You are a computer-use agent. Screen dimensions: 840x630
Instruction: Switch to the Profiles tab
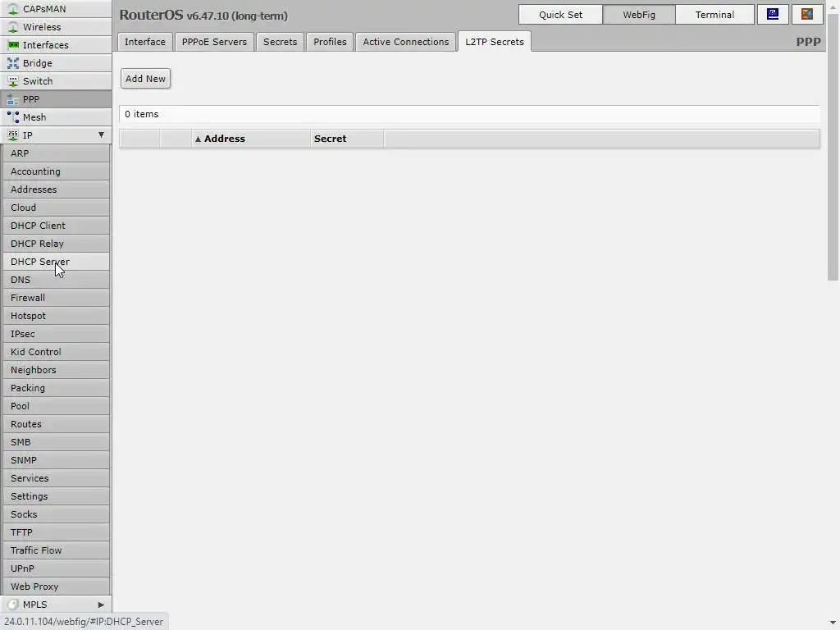330,42
